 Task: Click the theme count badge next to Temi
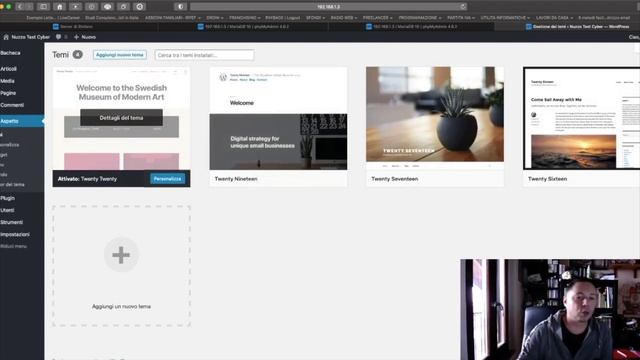point(78,54)
